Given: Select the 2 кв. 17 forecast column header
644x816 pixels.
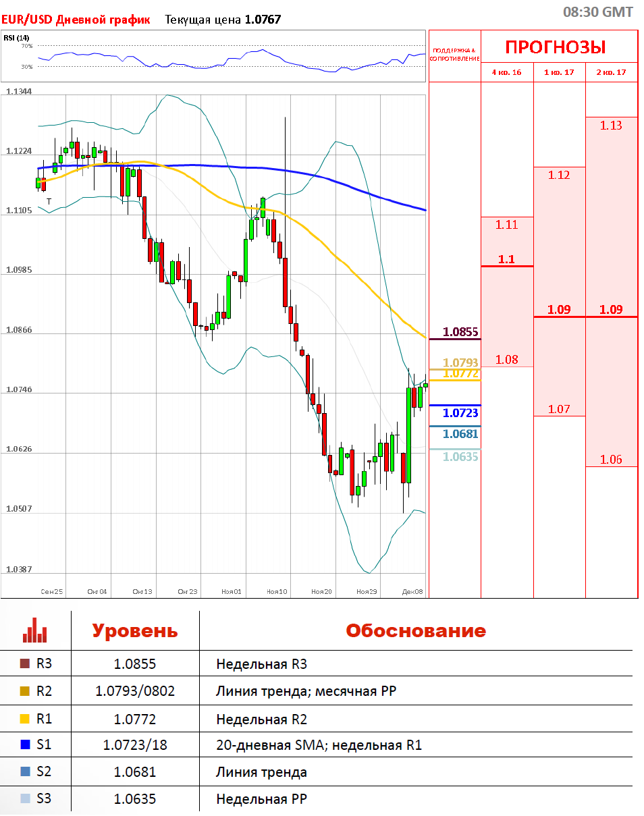Looking at the screenshot, I should coord(611,72).
